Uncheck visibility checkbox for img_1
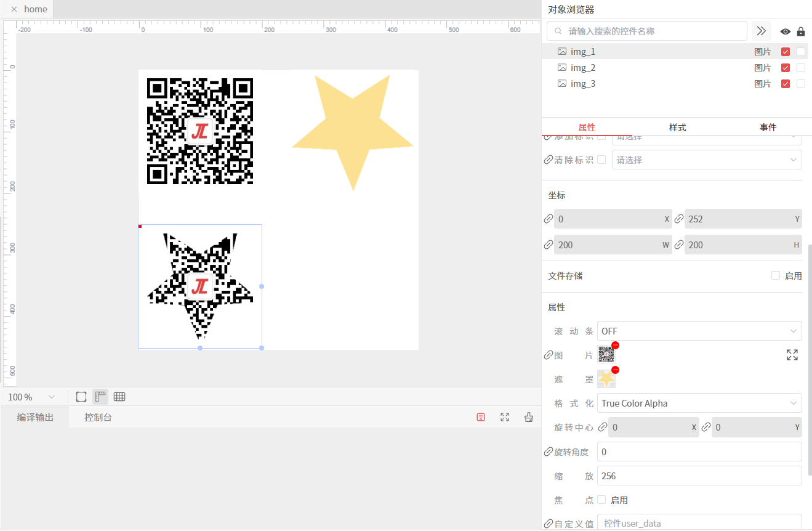The height and width of the screenshot is (531, 812). coord(786,52)
